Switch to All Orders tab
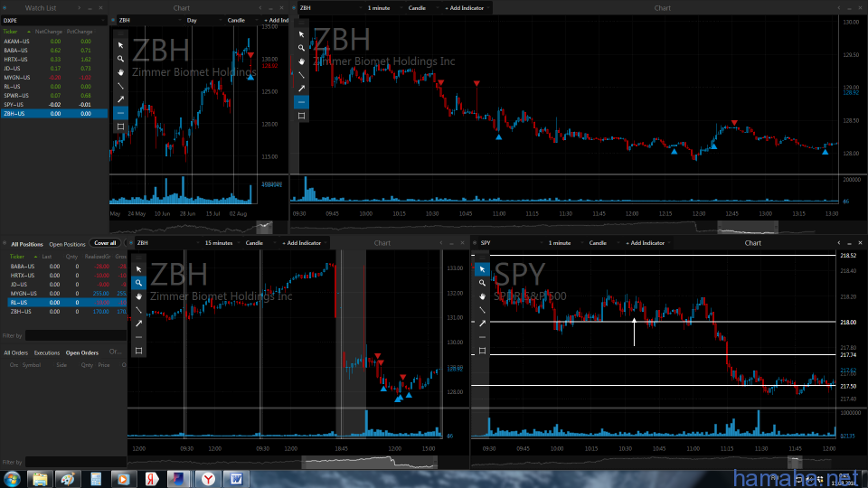This screenshot has width=868, height=488. [x=15, y=353]
